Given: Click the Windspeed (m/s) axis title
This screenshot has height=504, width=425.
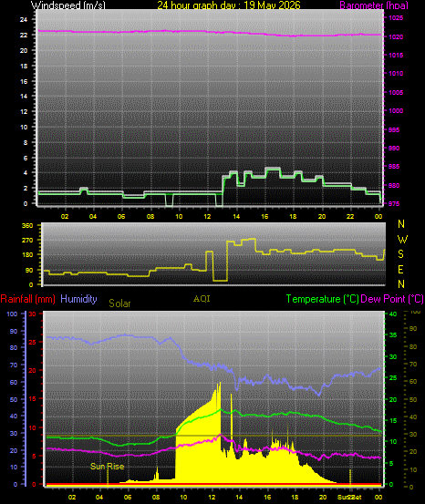Looking at the screenshot, I should click(67, 5).
